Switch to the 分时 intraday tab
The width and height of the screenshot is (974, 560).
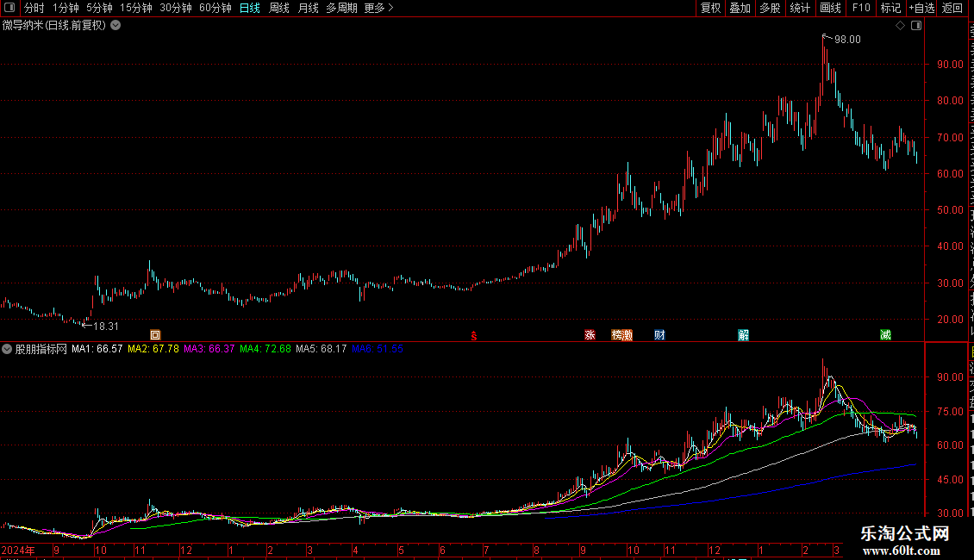click(x=34, y=8)
